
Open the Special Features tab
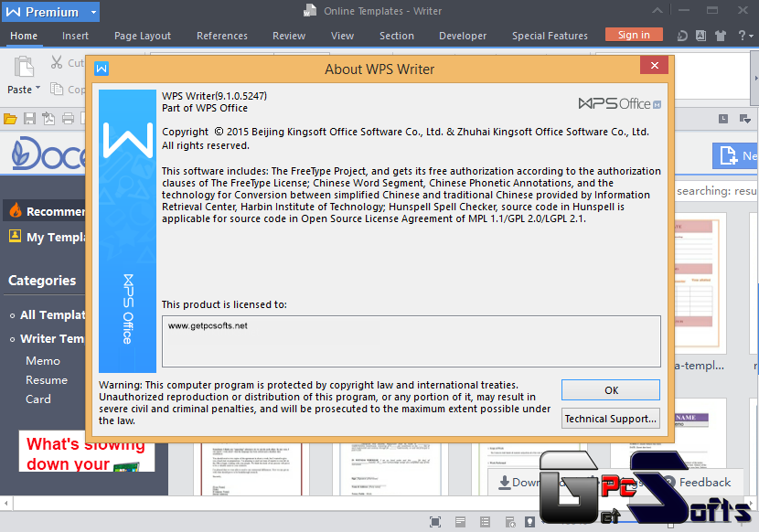[550, 36]
